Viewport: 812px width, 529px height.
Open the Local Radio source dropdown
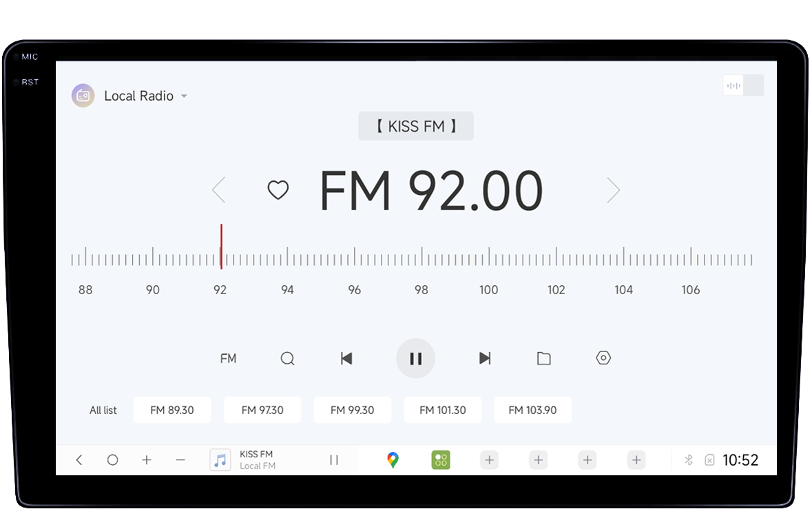pos(145,96)
